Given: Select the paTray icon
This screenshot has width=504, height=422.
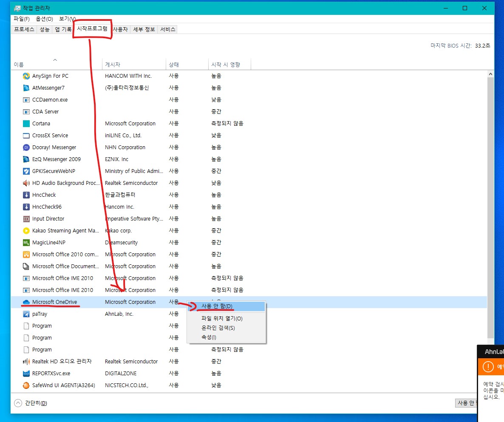Looking at the screenshot, I should point(26,314).
